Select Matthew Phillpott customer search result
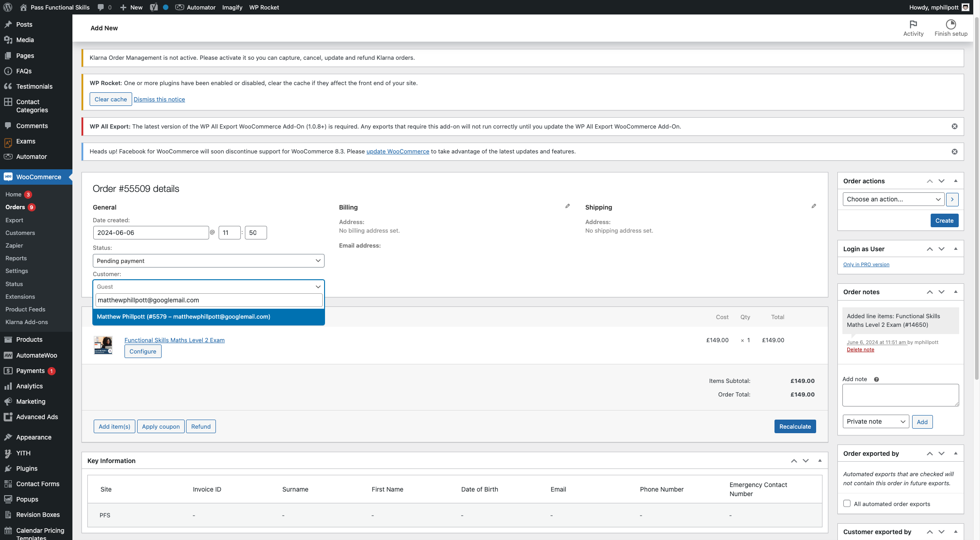 209,316
